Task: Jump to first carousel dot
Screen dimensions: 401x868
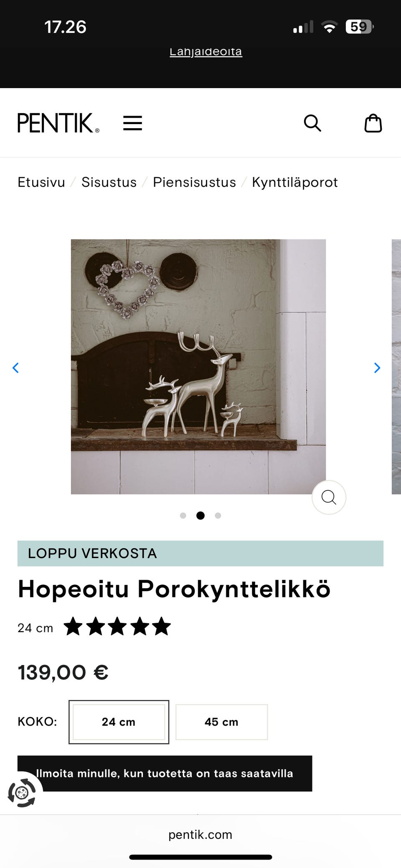Action: coord(183,515)
